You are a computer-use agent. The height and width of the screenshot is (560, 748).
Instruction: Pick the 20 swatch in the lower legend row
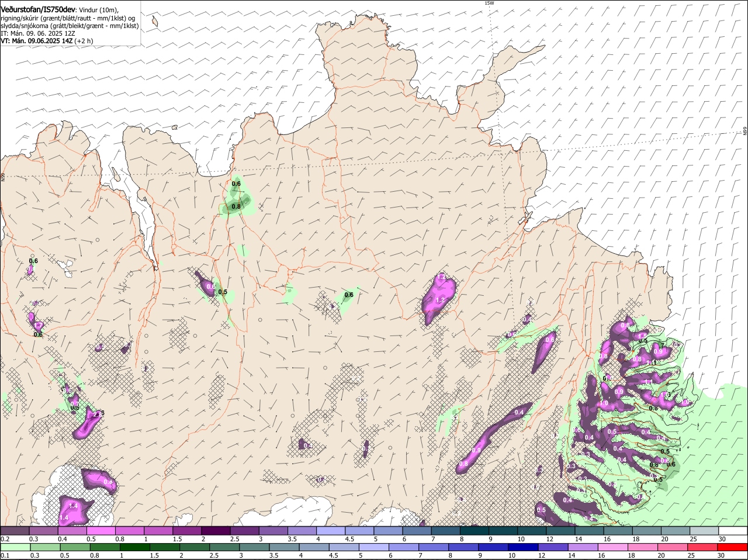pos(673,548)
